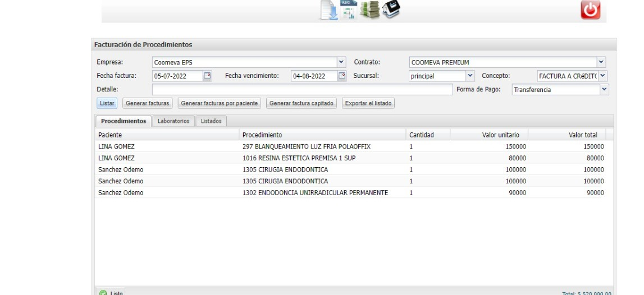Expand the Forma de Pago dropdown arrow
This screenshot has width=644, height=295.
pyautogui.click(x=604, y=89)
